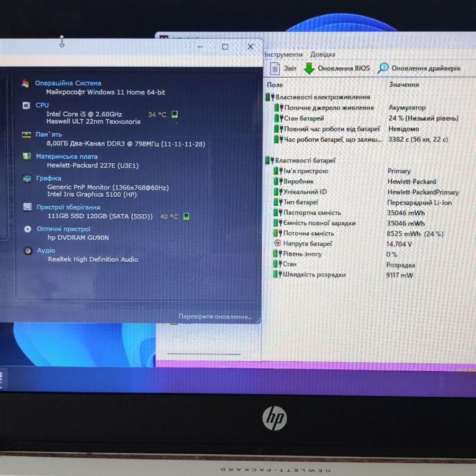476x476 pixels.
Task: Minimize the Speccy window
Action: pyautogui.click(x=200, y=47)
